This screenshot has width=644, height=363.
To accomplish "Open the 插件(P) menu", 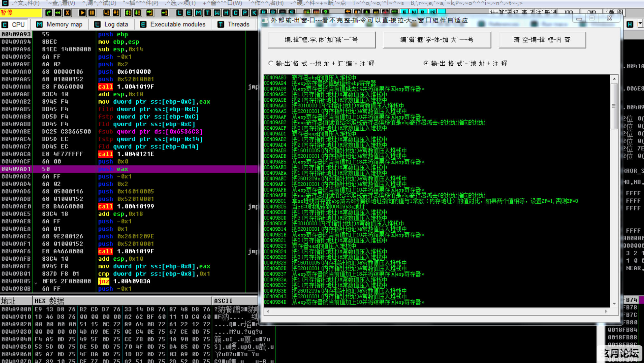I will (141, 3).
